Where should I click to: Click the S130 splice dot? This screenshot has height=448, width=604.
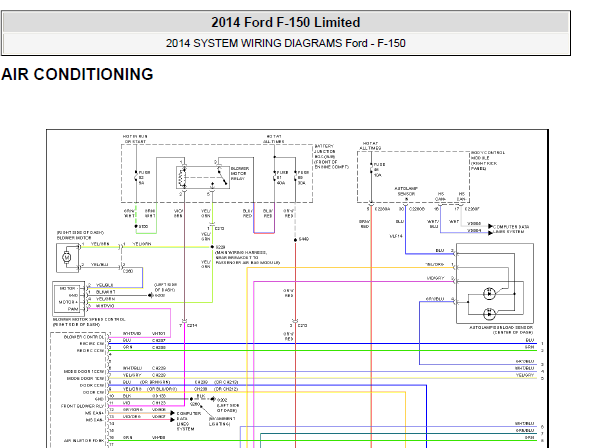pyautogui.click(x=136, y=227)
